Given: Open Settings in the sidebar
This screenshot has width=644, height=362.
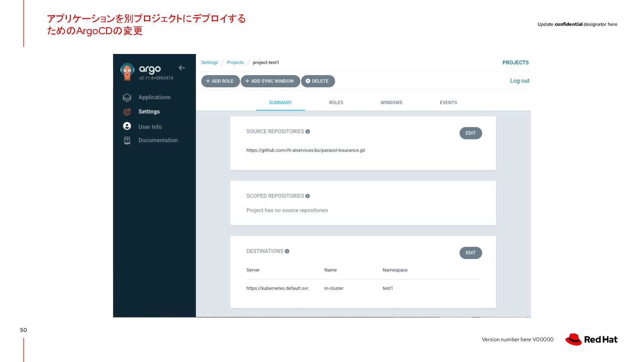Looking at the screenshot, I should pyautogui.click(x=149, y=112).
